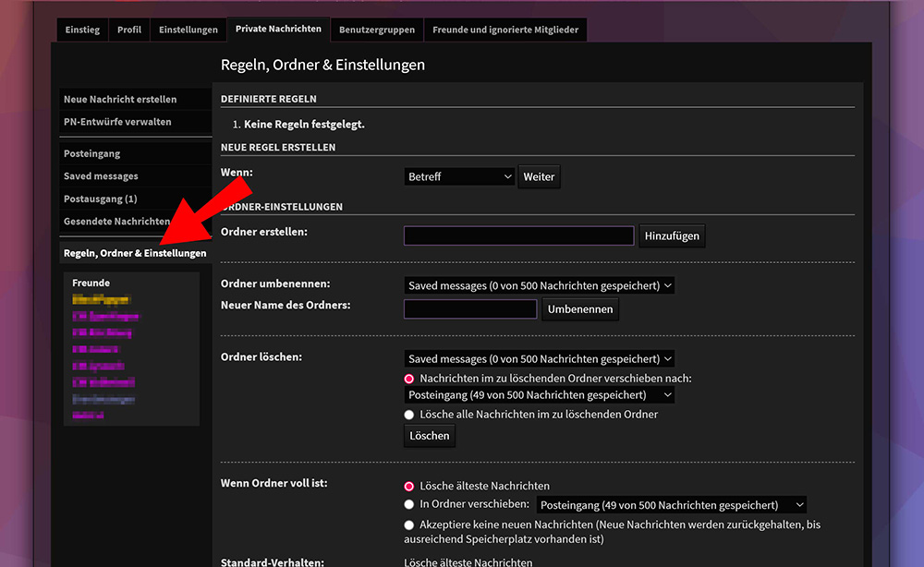Select Lösche alle Nachrichten im zu löschenden Ordner
The image size is (924, 567).
(409, 415)
